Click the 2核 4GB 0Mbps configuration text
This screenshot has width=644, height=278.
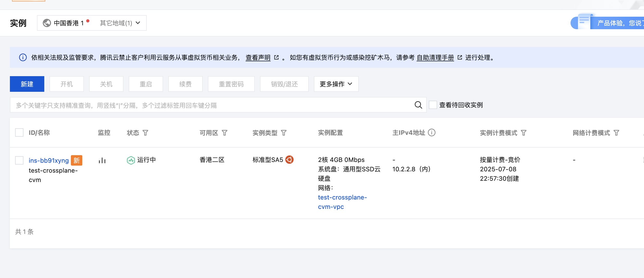(341, 160)
